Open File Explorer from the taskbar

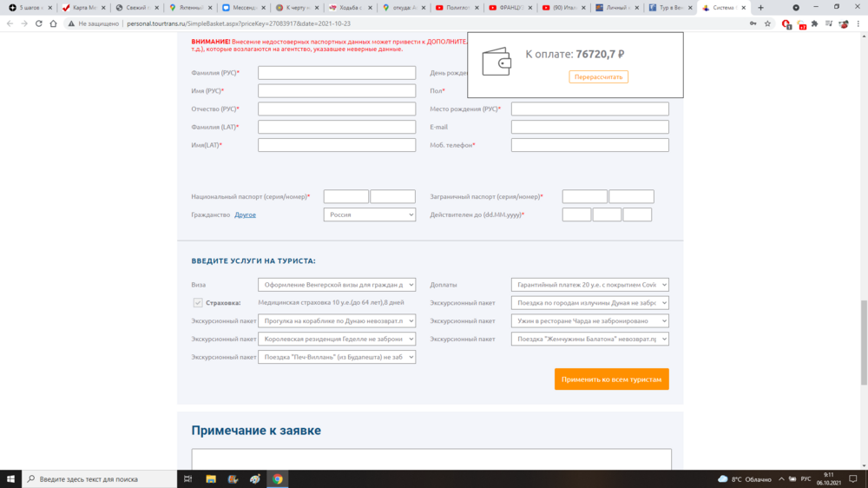[x=211, y=478]
